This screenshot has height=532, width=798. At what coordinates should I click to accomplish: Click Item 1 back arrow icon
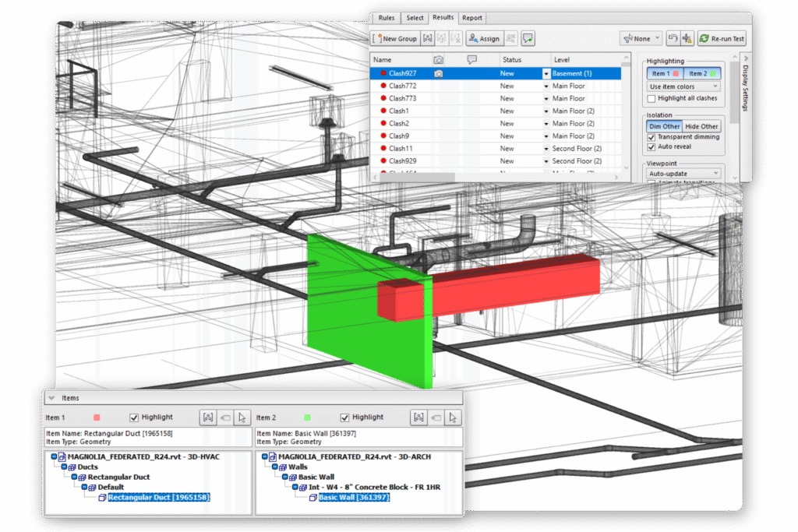[225, 418]
